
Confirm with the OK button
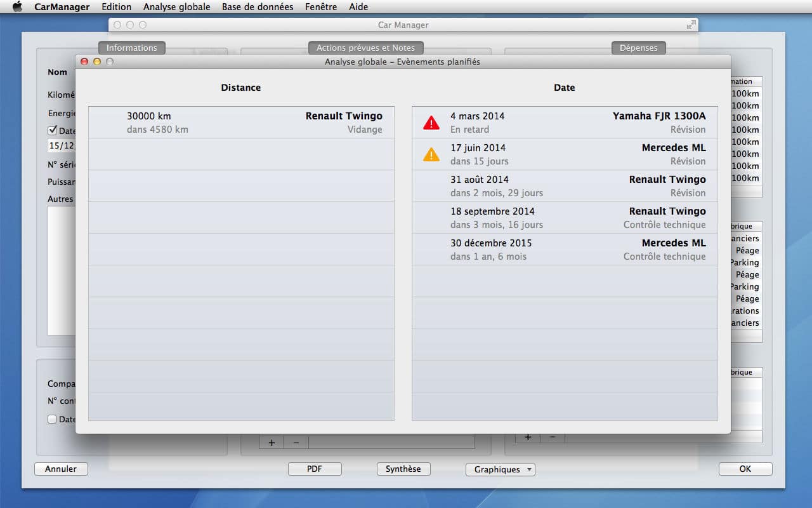coord(745,469)
